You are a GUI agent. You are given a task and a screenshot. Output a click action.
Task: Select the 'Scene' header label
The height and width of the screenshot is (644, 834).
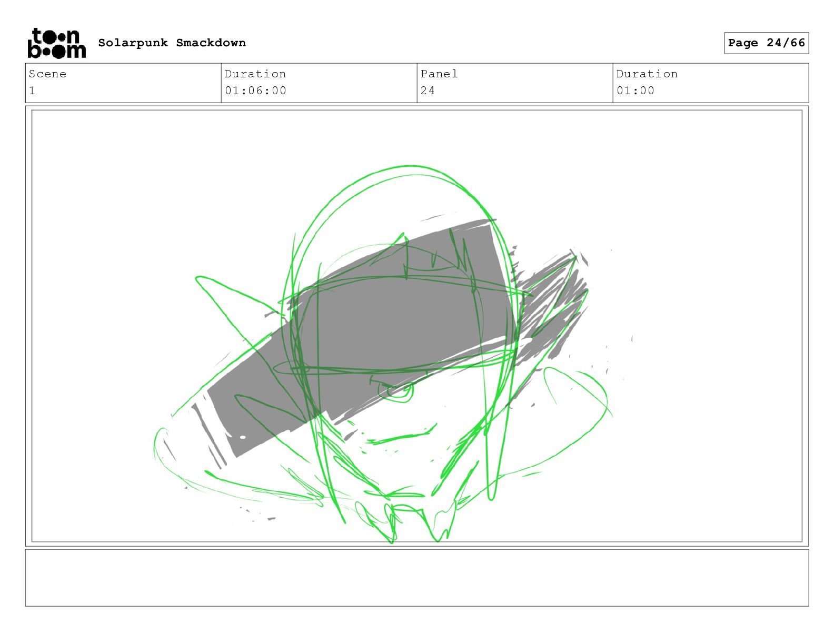tap(47, 74)
